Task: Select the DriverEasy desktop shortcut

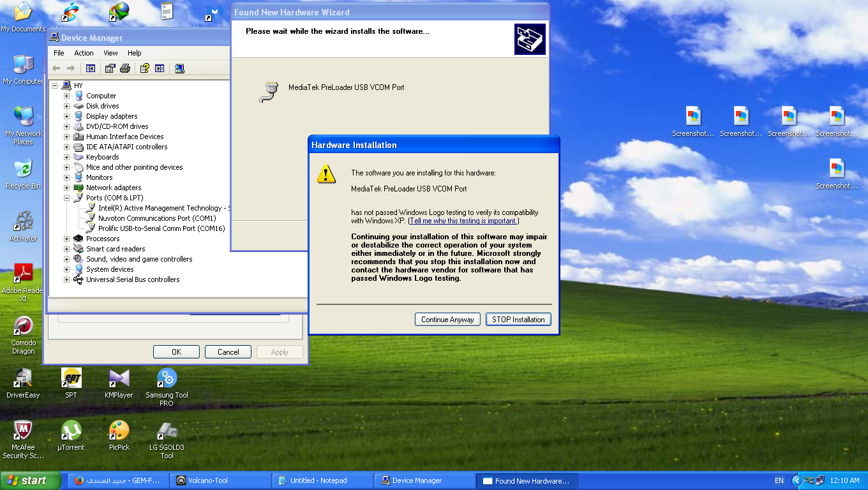Action: [x=23, y=383]
